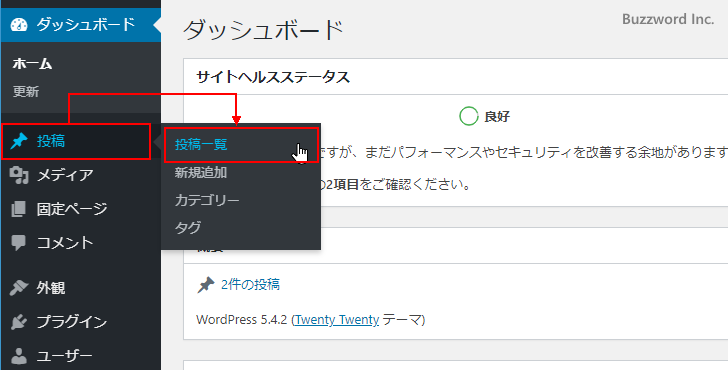728x370 pixels.
Task: Click the 良好 status text
Action: [x=497, y=117]
